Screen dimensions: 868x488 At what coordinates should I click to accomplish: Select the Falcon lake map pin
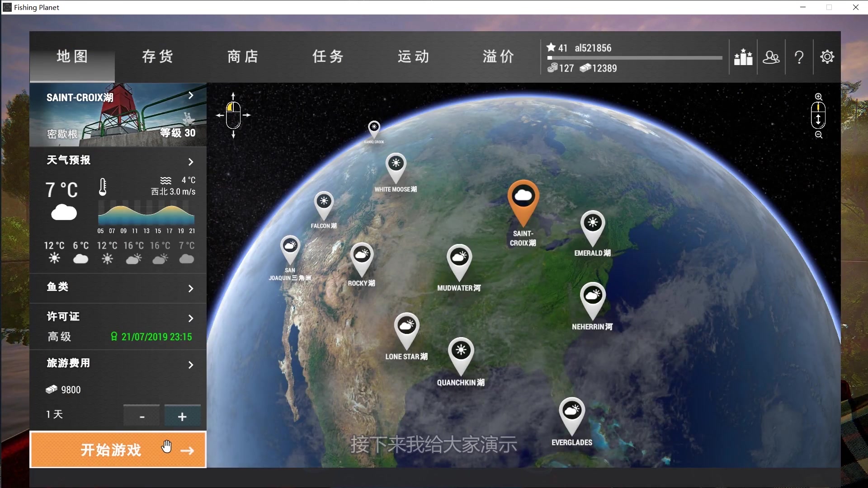324,205
